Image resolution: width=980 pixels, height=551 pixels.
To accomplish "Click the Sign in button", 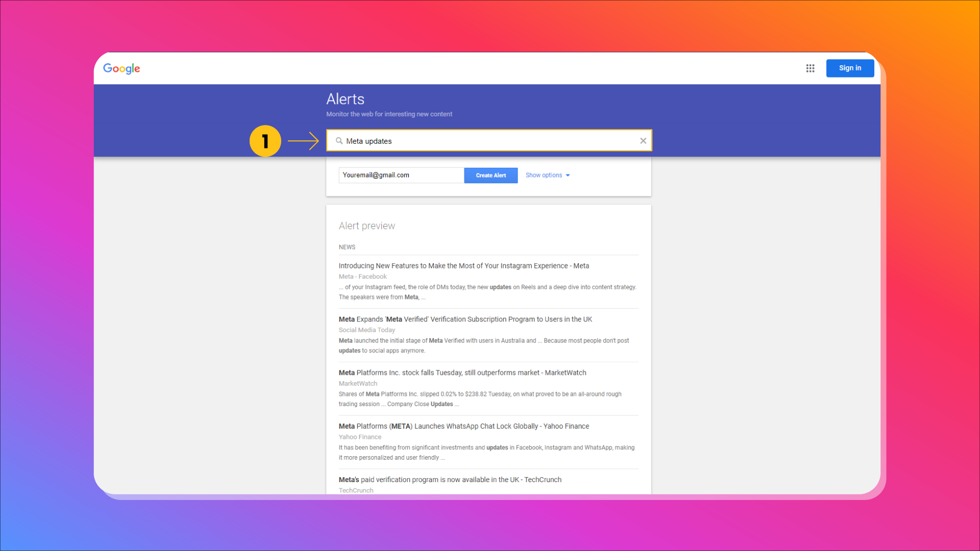I will (x=850, y=68).
